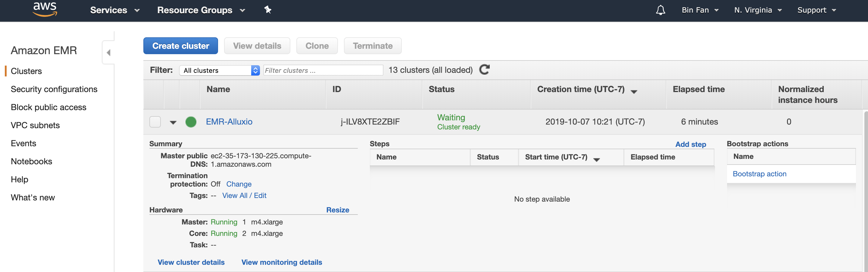Click the Steps table Name header
Image resolution: width=868 pixels, height=272 pixels.
coord(386,157)
